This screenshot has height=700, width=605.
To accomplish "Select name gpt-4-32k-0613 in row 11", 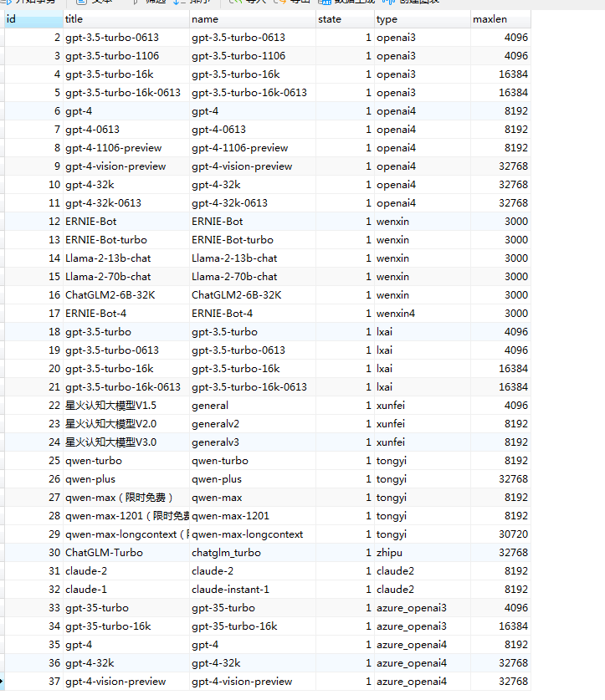I will 253,203.
